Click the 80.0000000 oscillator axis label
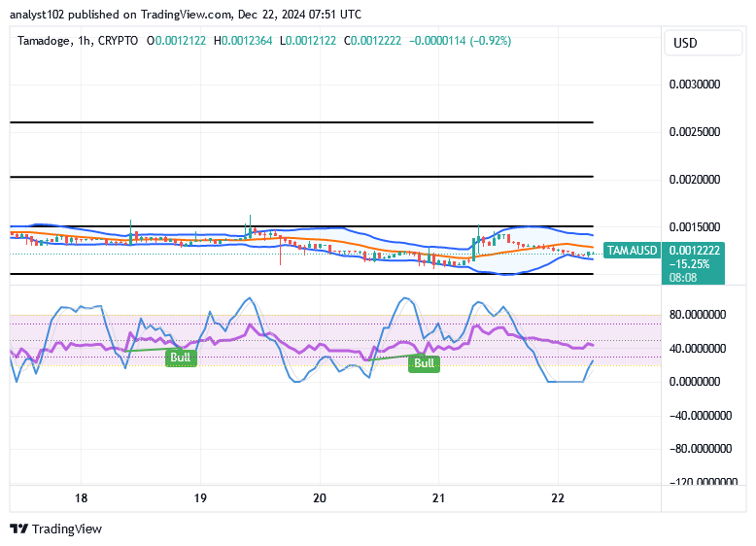Screen dimensions: 756x546 pos(705,315)
